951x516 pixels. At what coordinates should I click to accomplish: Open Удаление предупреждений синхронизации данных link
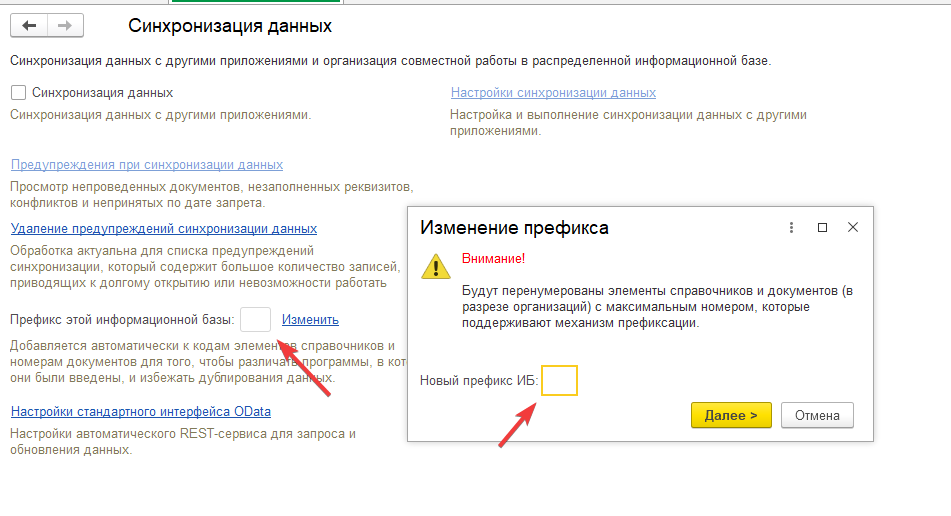click(x=164, y=229)
